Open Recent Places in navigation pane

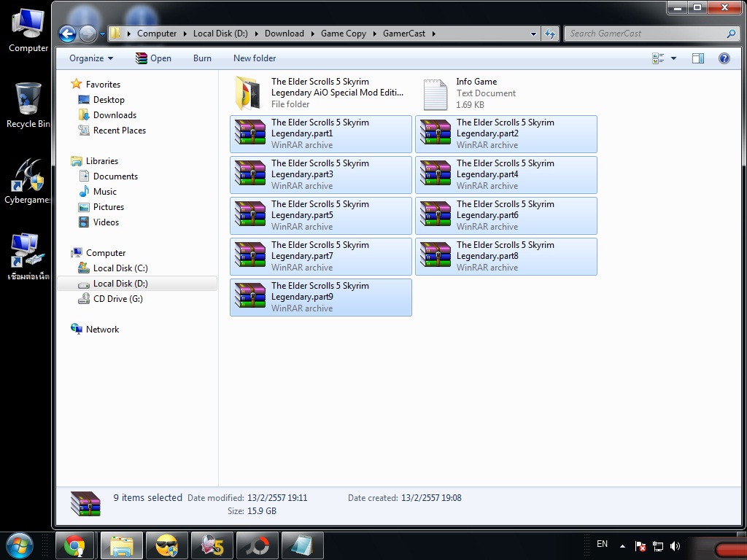coord(119,130)
